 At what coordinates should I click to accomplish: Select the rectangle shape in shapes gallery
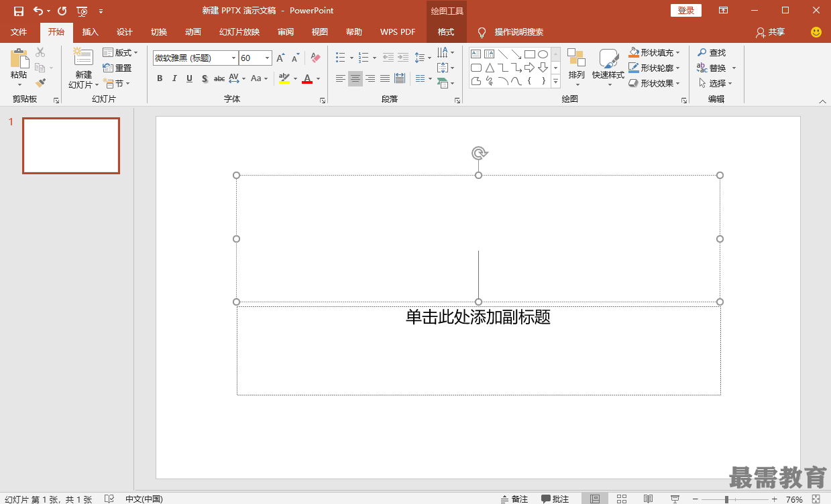click(529, 54)
